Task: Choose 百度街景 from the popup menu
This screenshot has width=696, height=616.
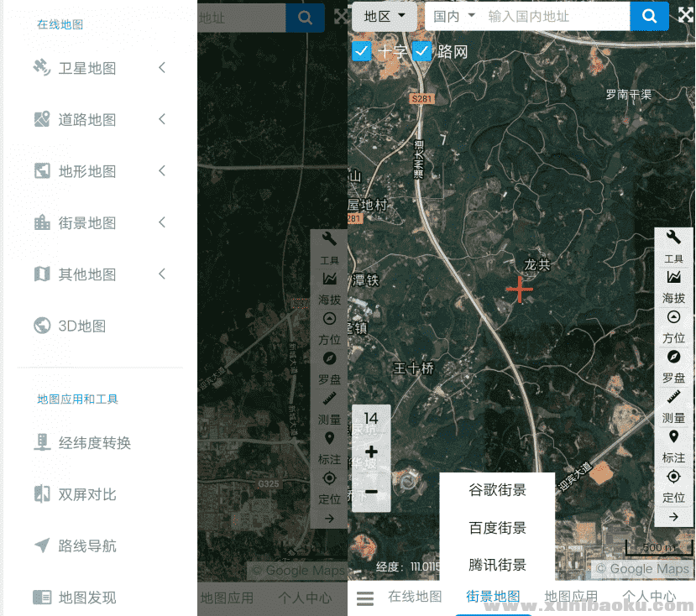Action: point(497,528)
